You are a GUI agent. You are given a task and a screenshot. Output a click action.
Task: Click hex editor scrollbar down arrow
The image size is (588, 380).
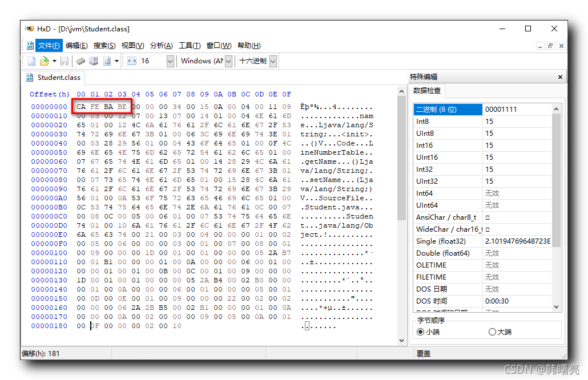(402, 341)
